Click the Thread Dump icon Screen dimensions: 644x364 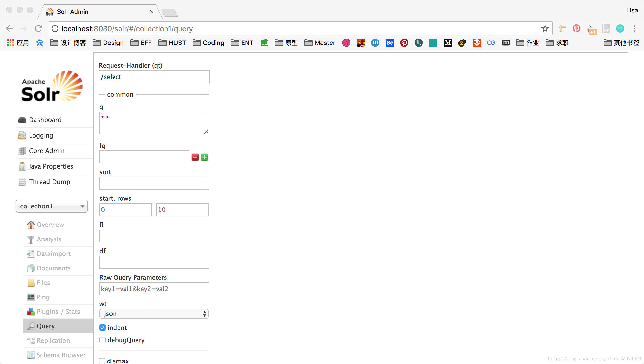coord(22,181)
